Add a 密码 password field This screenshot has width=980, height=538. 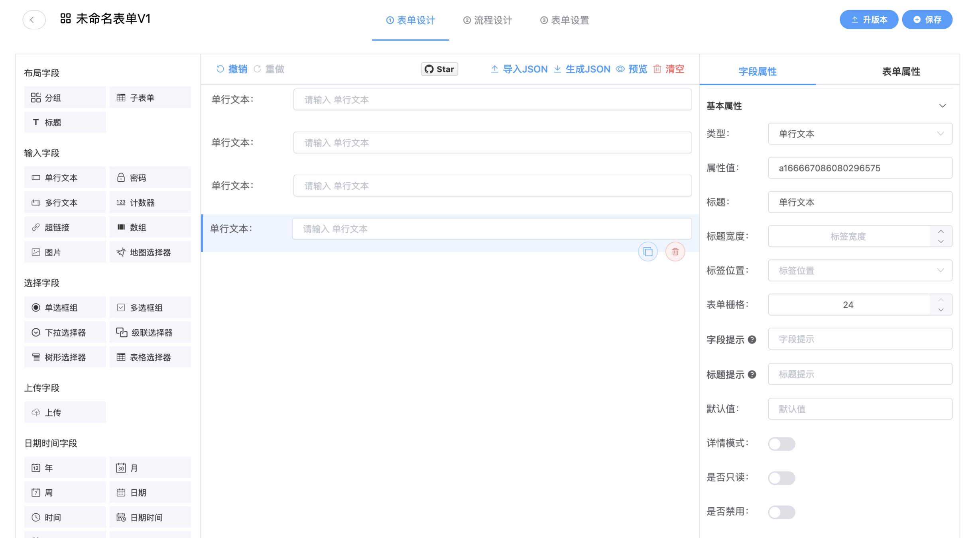coord(150,178)
